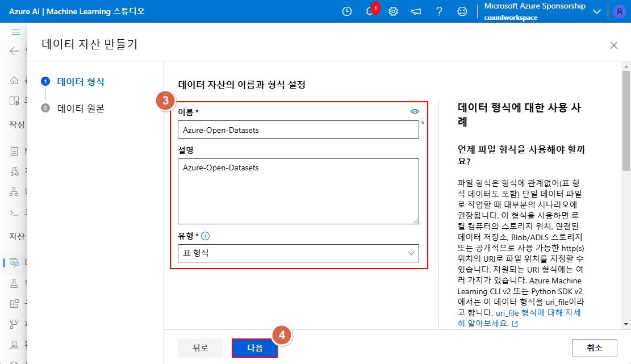Open the hamburger navigation menu
The height and width of the screenshot is (364, 631).
pos(16,32)
